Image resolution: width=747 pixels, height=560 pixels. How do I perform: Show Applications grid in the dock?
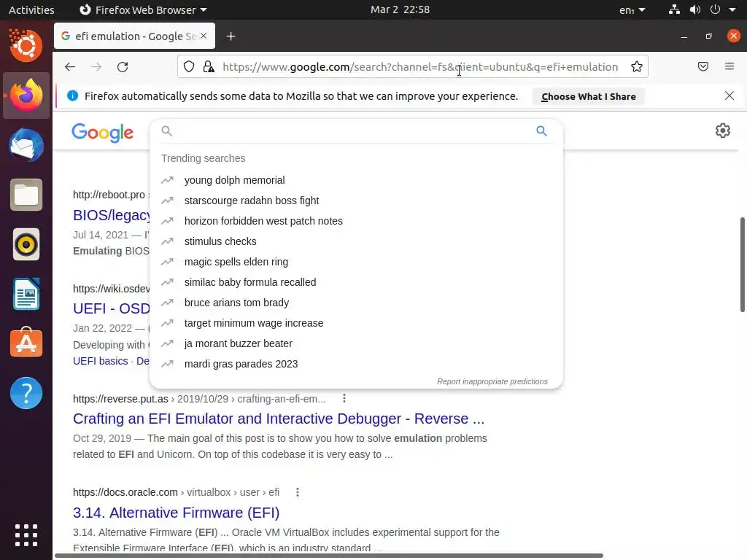coord(26,535)
